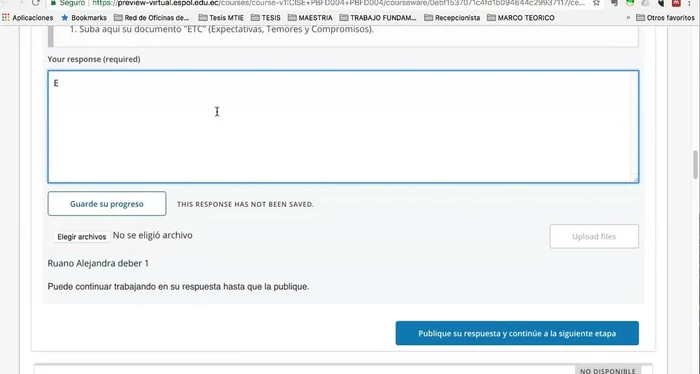Click the bookmark star in the address bar
Screen dimensions: 700x374
596,3
